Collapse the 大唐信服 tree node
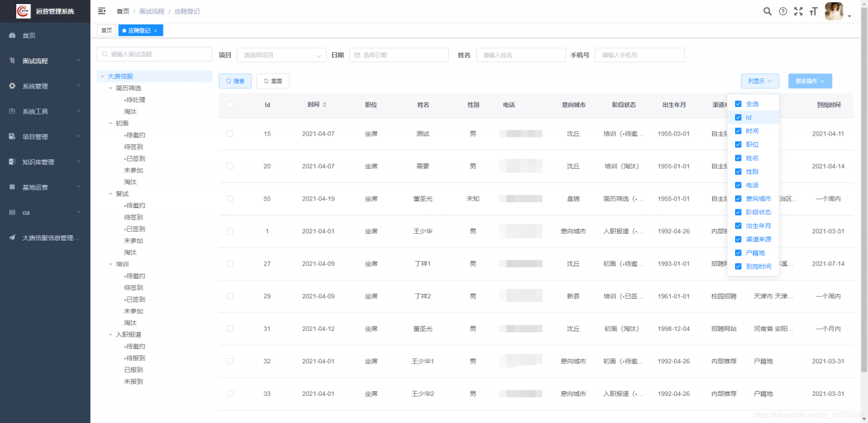The height and width of the screenshot is (423, 868). coord(102,77)
